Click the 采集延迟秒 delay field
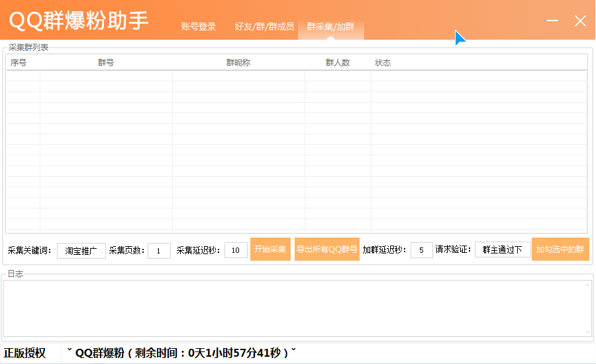This screenshot has width=596, height=364. 236,250
